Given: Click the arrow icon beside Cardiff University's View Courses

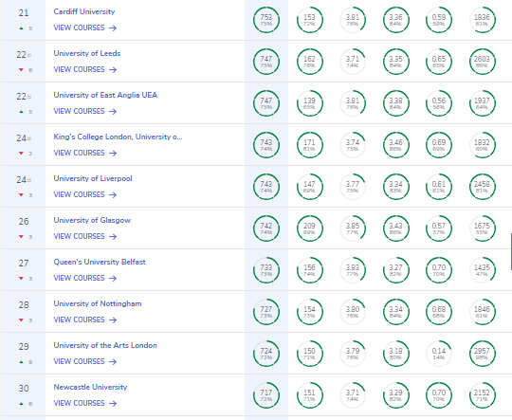Looking at the screenshot, I should [x=113, y=28].
